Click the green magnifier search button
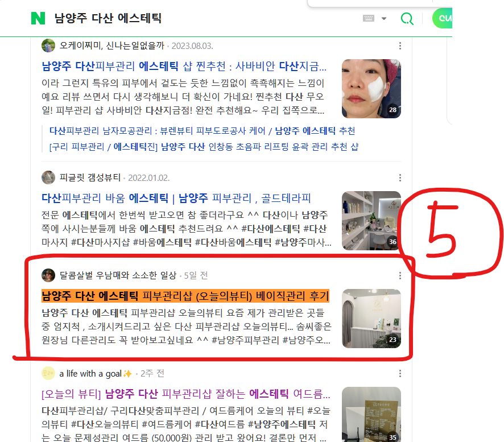504x442 pixels. tap(407, 19)
